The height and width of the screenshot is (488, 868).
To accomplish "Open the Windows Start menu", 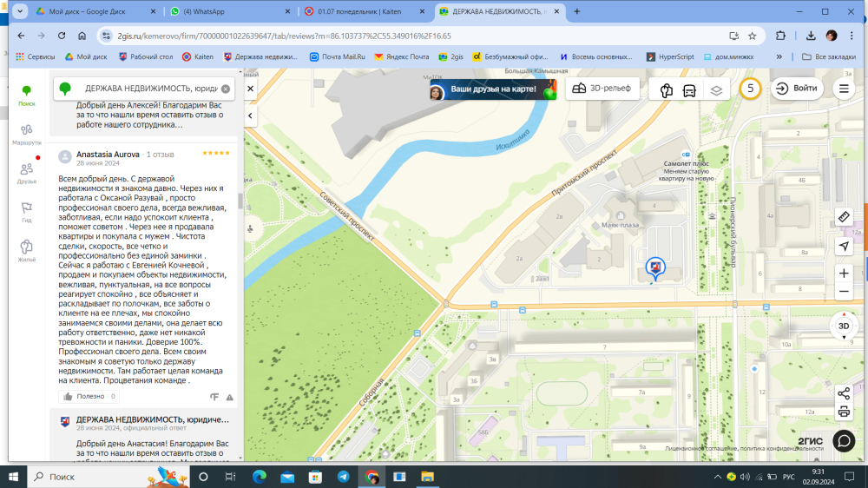I will (x=13, y=477).
